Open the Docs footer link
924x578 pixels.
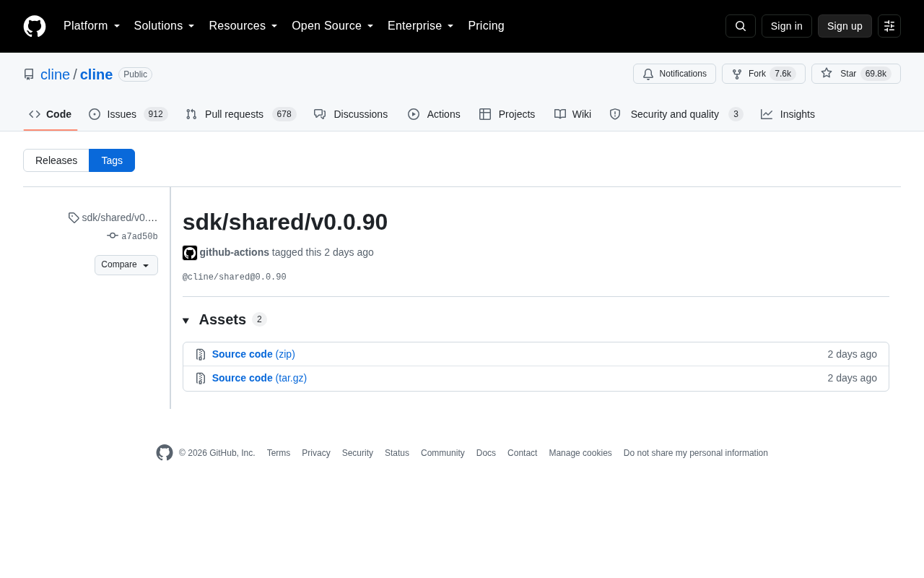486,453
